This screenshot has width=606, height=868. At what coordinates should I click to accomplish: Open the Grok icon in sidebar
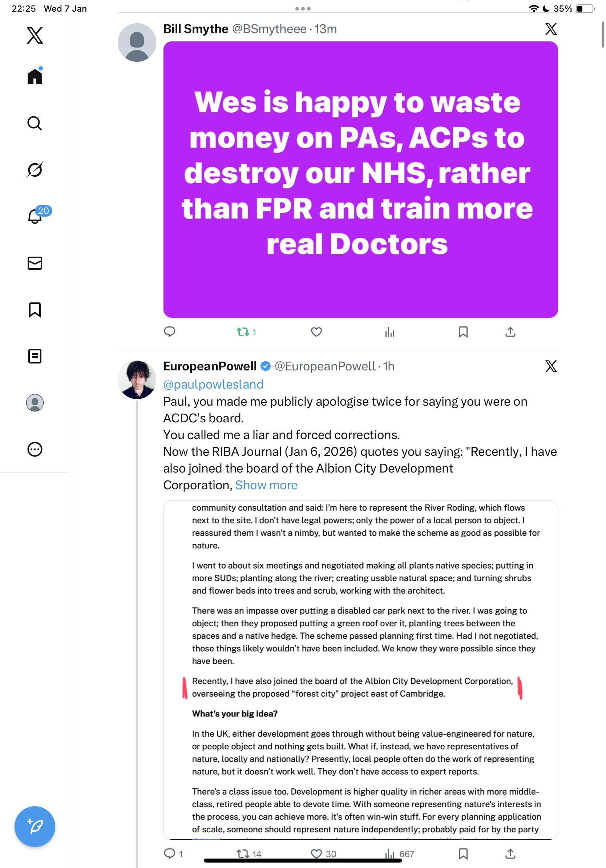tap(35, 170)
